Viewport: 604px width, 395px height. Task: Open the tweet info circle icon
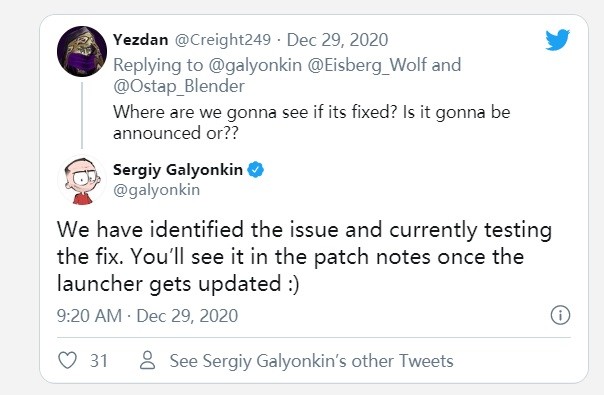(x=560, y=315)
